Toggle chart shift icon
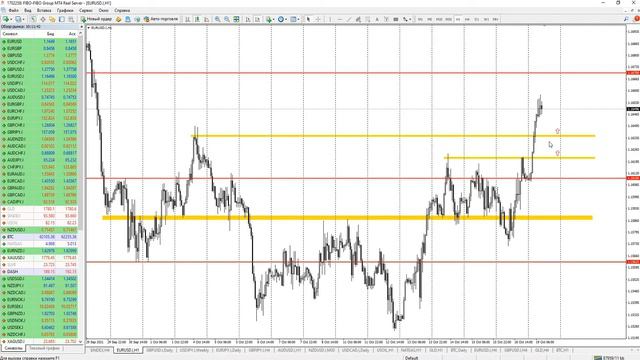The height and width of the screenshot is (360, 640). (258, 19)
